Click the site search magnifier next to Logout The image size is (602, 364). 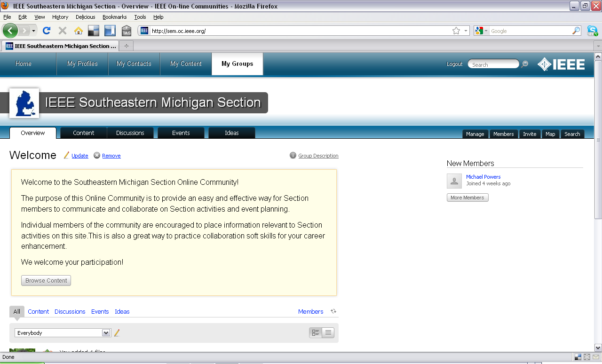click(x=525, y=64)
